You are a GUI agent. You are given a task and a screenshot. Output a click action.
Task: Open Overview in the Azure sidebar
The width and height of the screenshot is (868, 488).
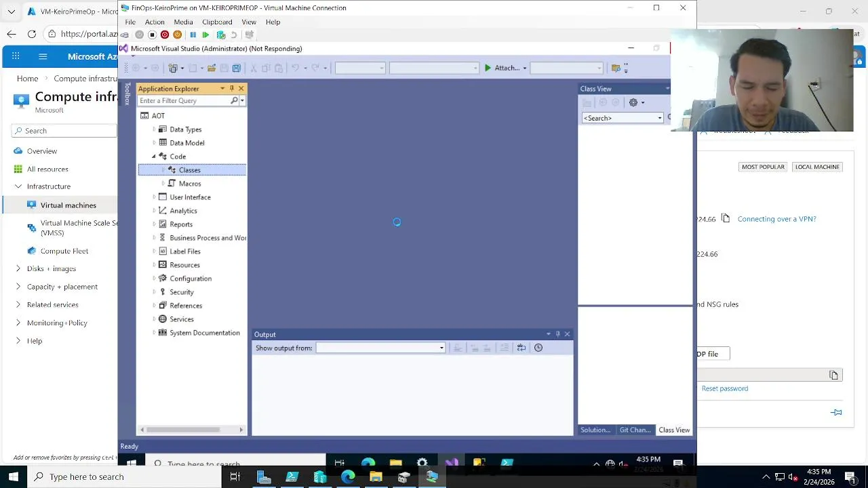[x=41, y=150]
